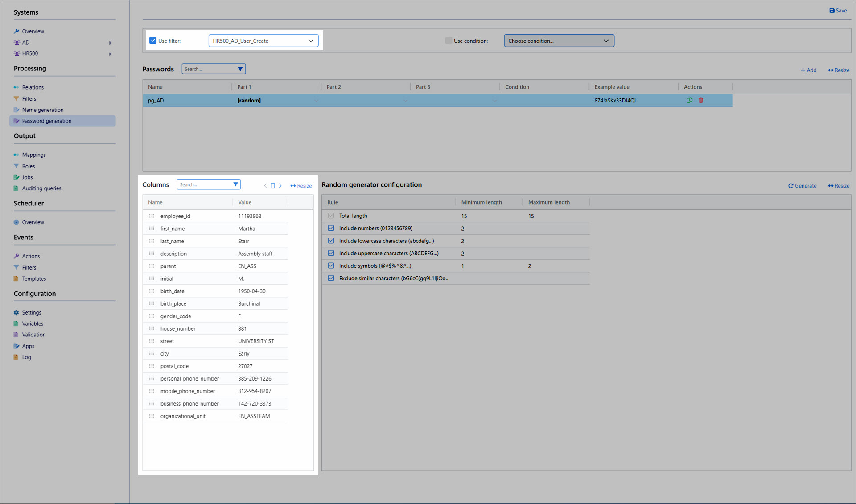The image size is (856, 504).
Task: Open Name generation in the sidebar
Action: tap(43, 110)
